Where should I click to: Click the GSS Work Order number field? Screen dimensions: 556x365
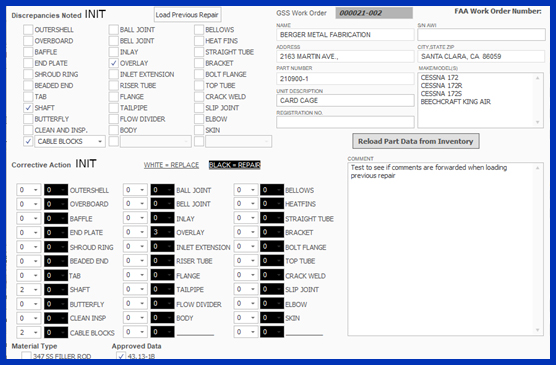pos(374,13)
